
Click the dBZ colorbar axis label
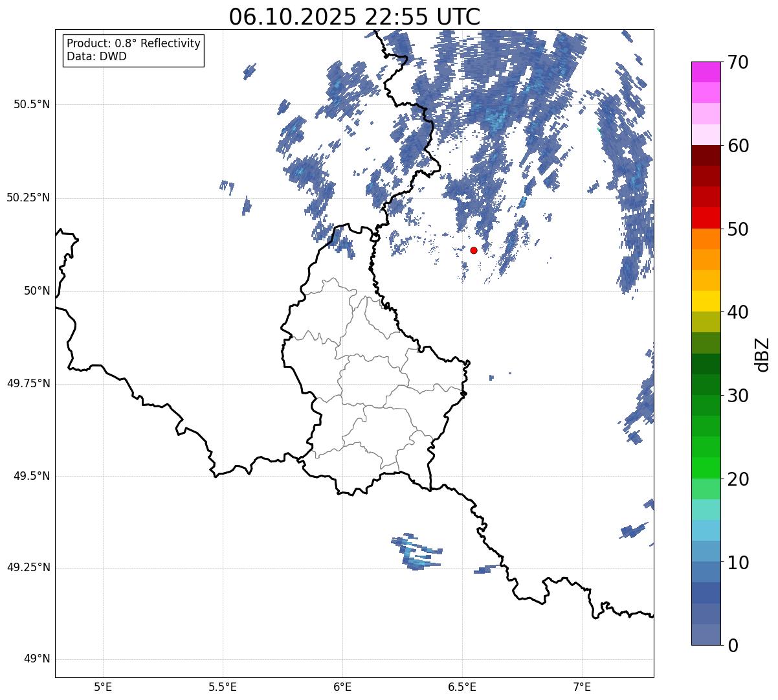[763, 354]
